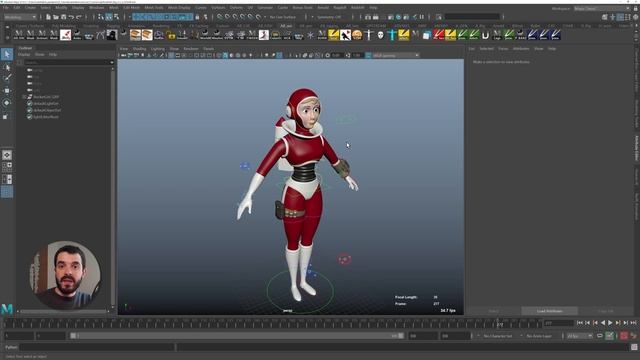Viewport: 640px width, 360px height.
Task: Click the Outliner search field
Action: (67, 62)
